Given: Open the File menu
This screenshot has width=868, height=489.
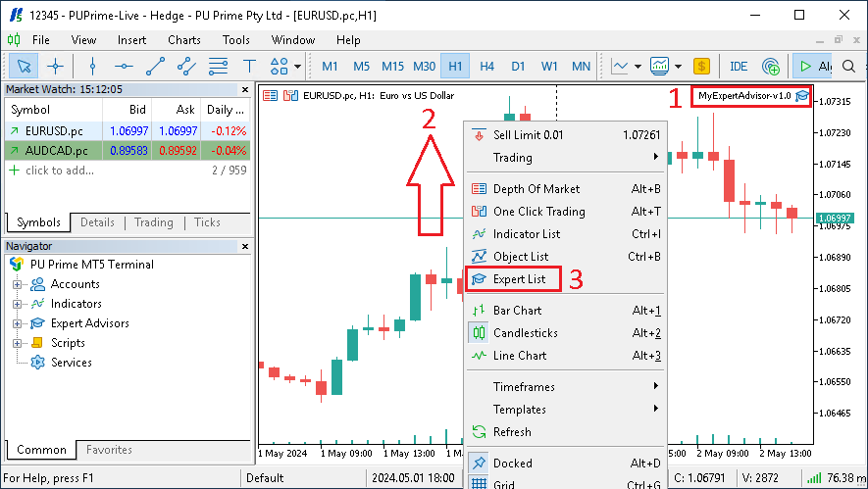Looking at the screenshot, I should click(41, 40).
